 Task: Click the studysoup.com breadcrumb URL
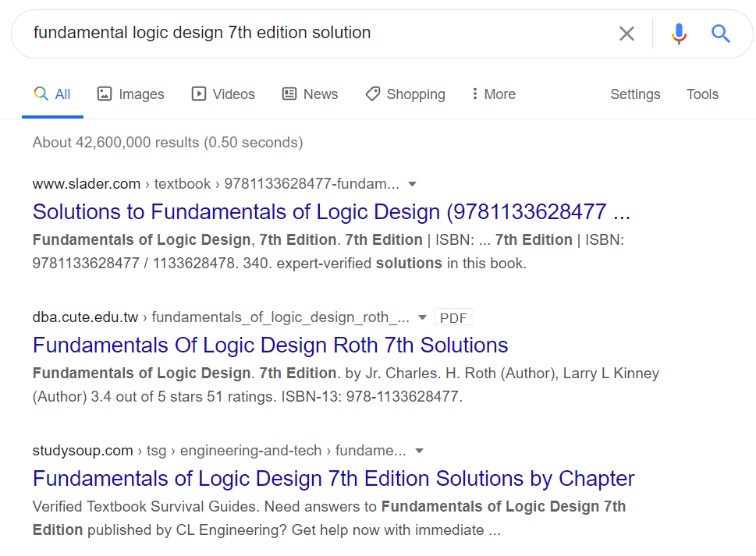coord(219,451)
